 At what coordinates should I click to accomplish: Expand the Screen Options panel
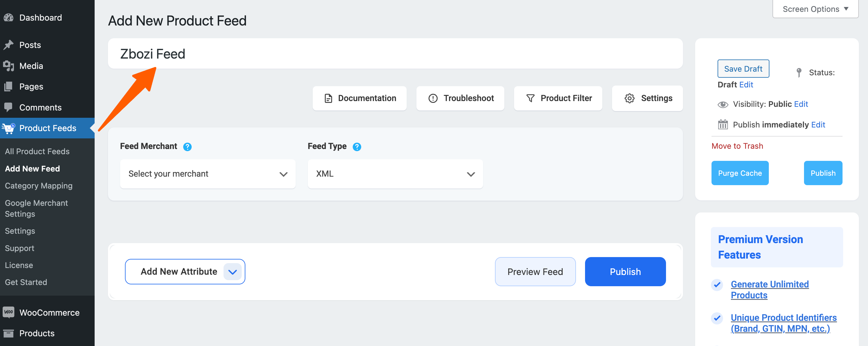point(815,9)
